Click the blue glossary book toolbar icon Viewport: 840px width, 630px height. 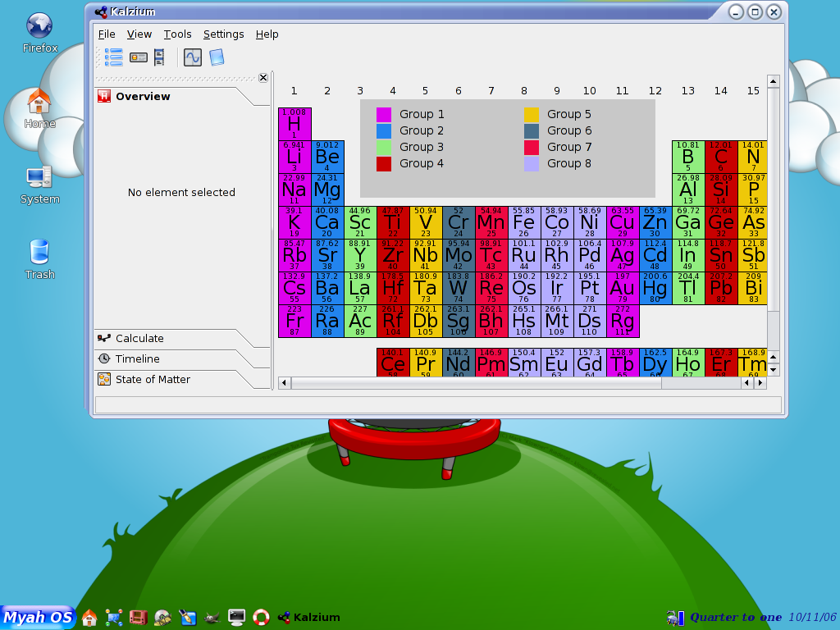pos(217,57)
